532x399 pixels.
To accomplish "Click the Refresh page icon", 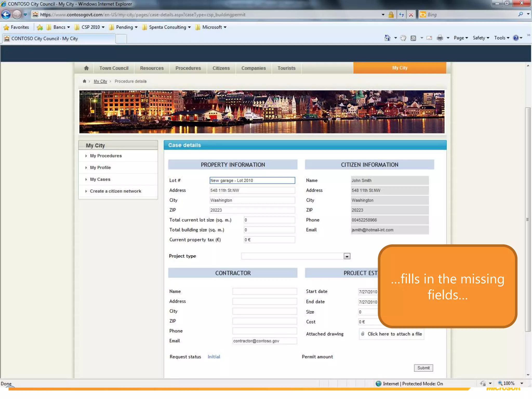I will [x=401, y=15].
